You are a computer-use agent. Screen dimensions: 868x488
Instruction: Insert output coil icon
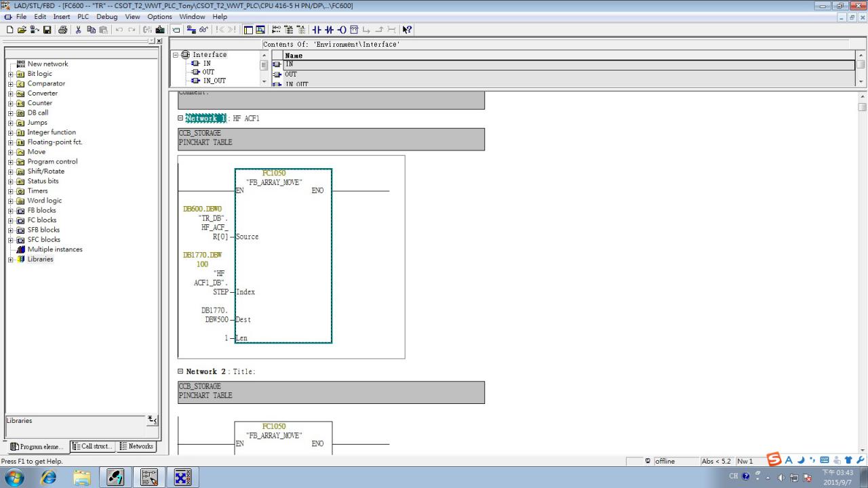tap(341, 30)
